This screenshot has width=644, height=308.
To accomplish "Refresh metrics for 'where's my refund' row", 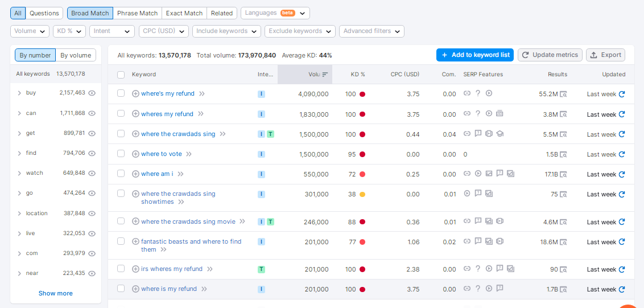I will tap(622, 94).
